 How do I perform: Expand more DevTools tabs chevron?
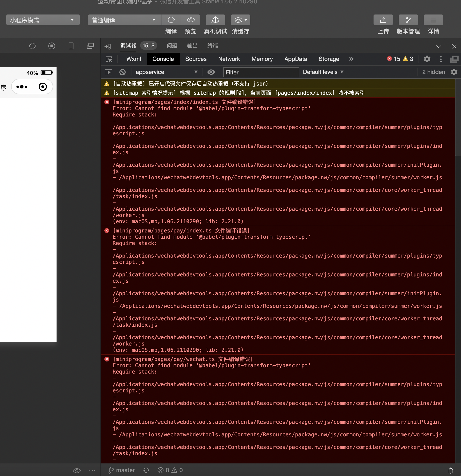352,59
